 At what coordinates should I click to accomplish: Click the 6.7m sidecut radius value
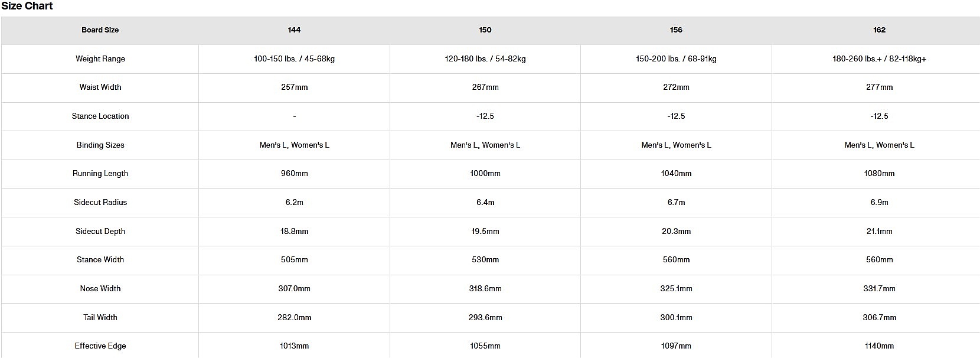tap(676, 203)
